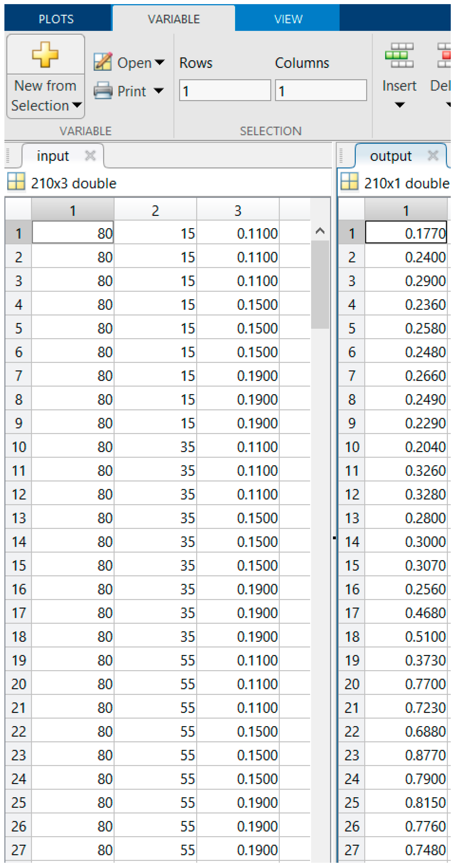456x868 pixels.
Task: Click input row 27 cell containing 0.1900
Action: pyautogui.click(x=238, y=850)
